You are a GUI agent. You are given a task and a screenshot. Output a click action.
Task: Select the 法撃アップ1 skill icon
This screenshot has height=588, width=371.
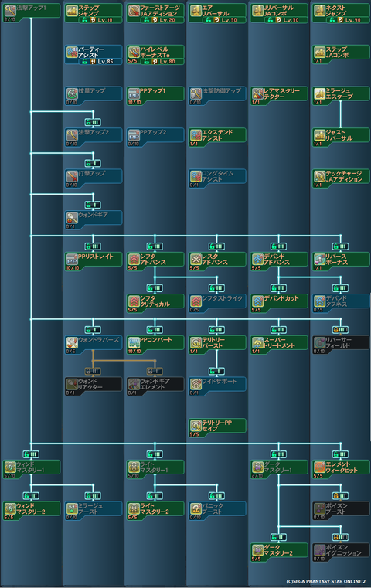pyautogui.click(x=10, y=11)
